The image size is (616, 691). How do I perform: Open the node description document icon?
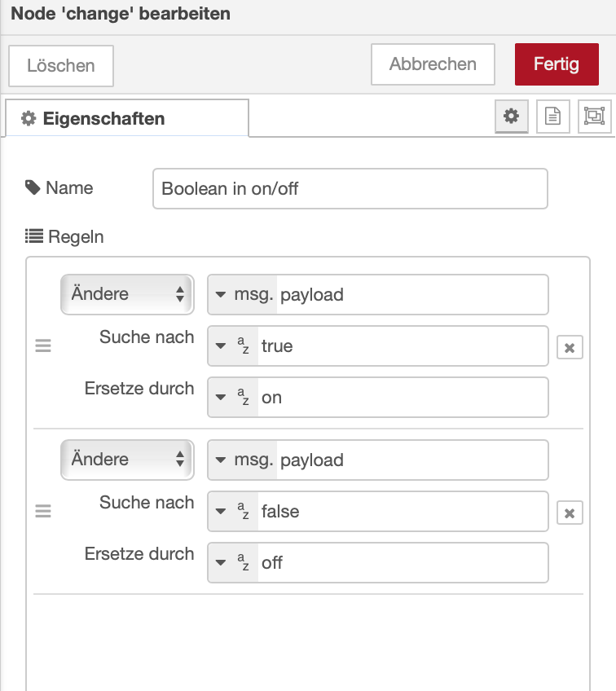click(552, 117)
